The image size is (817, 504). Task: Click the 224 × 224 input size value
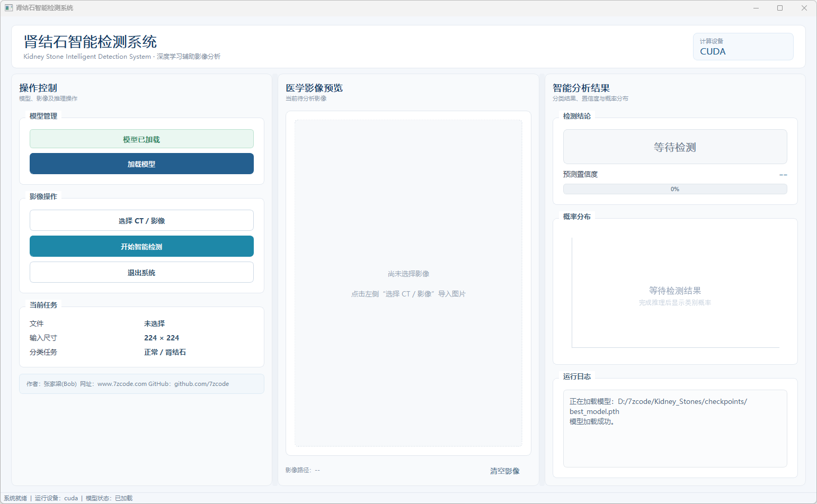point(162,338)
